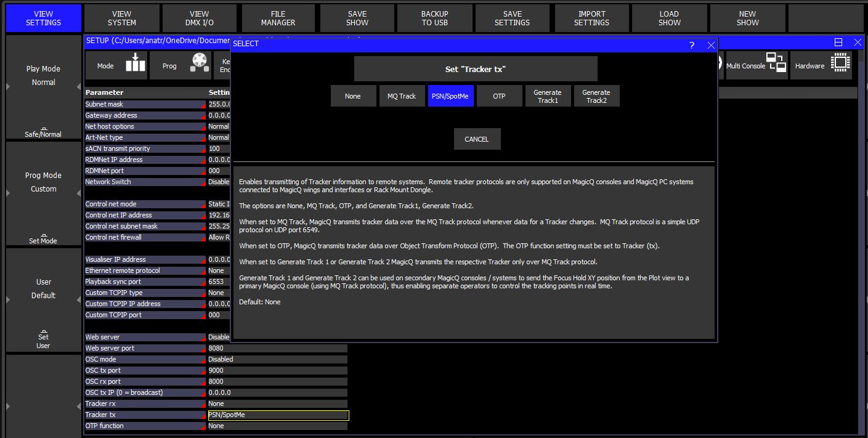Open the Tracker rx setting value
The height and width of the screenshot is (438, 868).
point(277,404)
